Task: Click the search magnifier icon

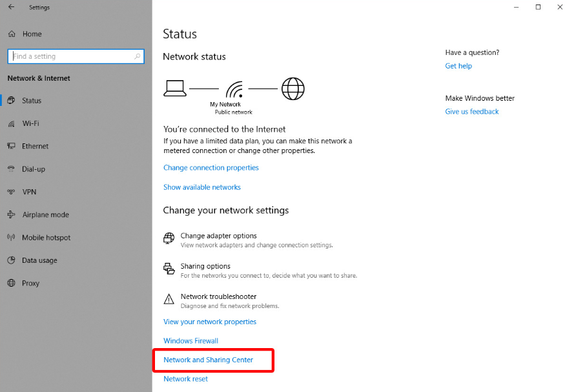Action: point(137,56)
